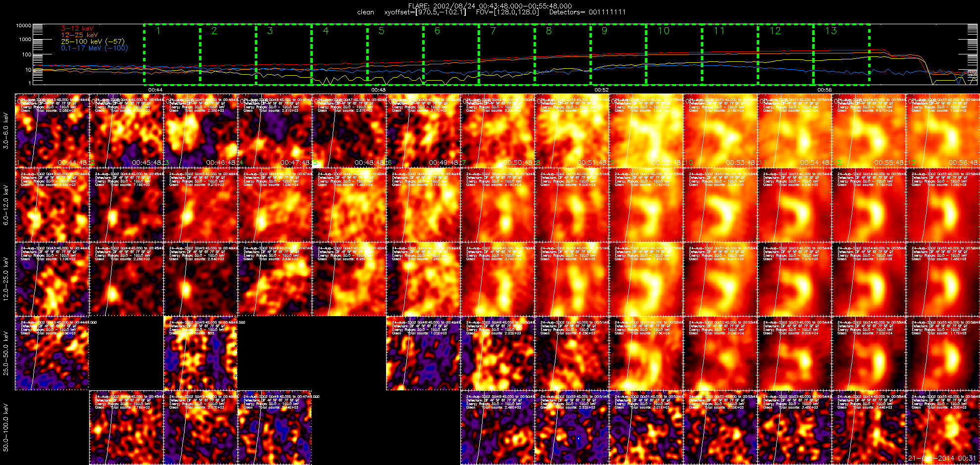980x465 pixels.
Task: Select interval number 13 in the light curve
Action: pos(831,31)
